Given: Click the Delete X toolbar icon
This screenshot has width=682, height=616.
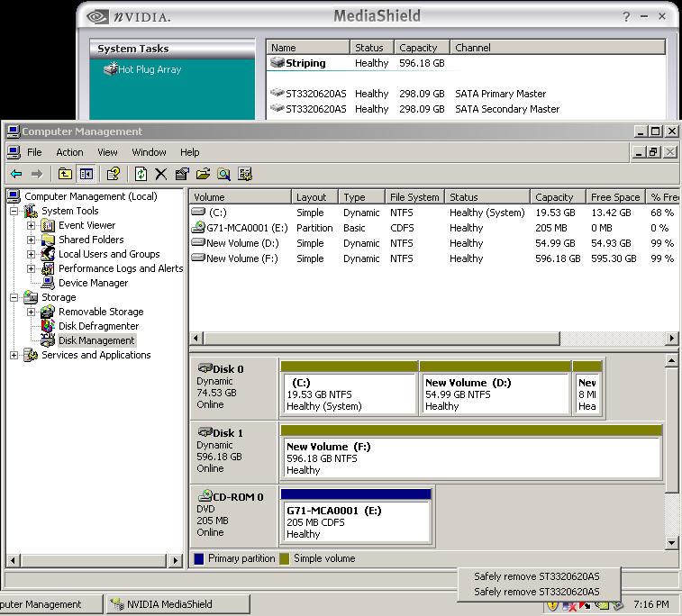Looking at the screenshot, I should click(161, 175).
